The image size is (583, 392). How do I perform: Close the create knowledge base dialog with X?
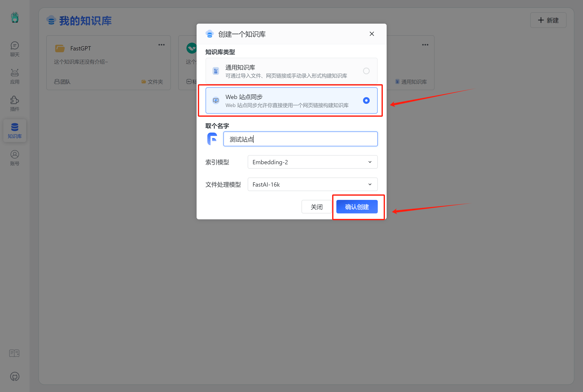point(371,34)
